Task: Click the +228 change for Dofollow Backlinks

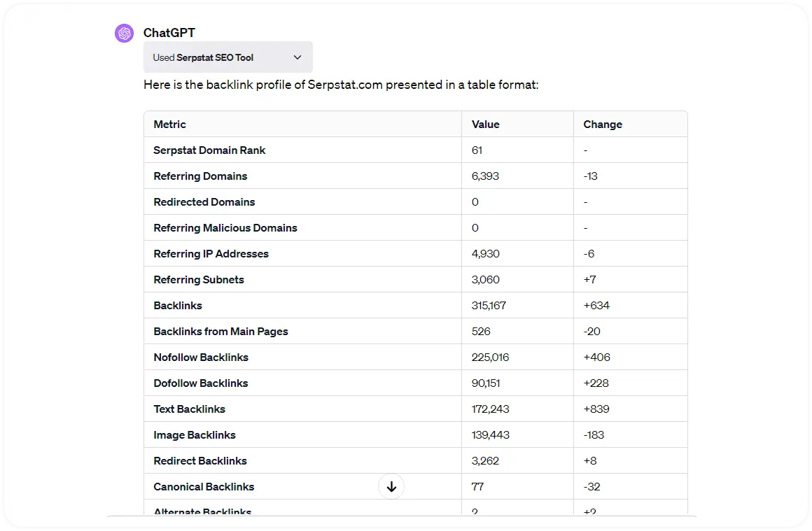Action: click(596, 383)
